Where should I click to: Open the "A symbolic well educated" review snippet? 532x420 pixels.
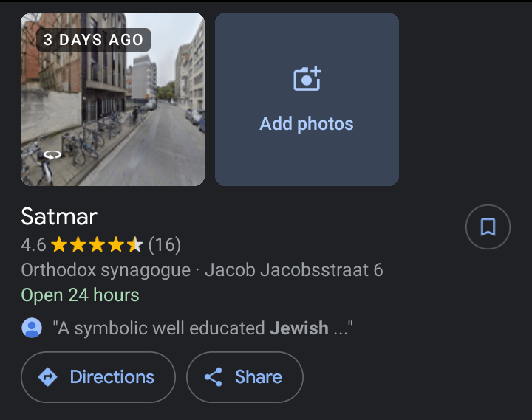coord(202,328)
